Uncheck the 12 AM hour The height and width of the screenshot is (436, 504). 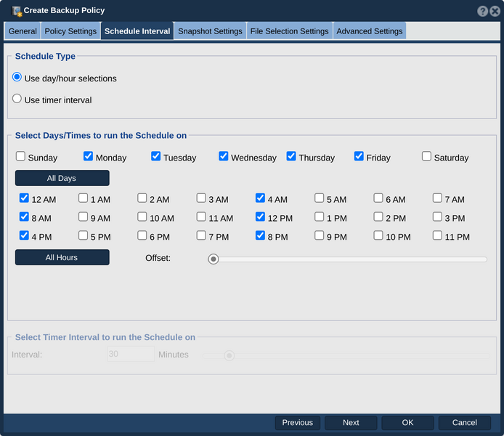point(24,198)
